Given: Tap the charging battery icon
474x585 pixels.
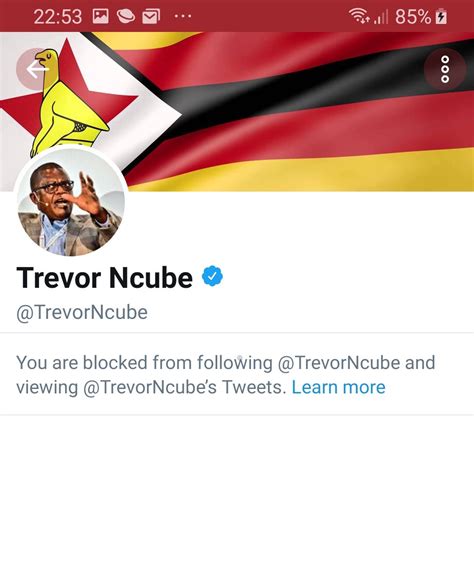Looking at the screenshot, I should [x=441, y=16].
